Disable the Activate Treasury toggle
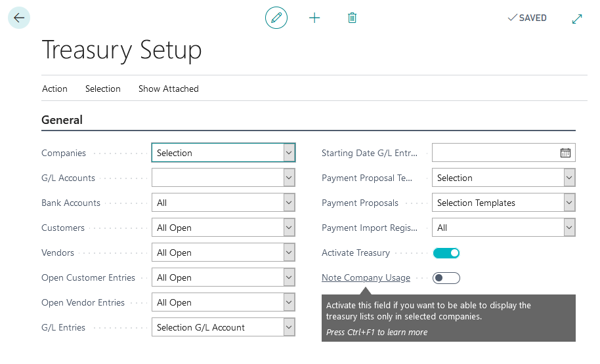Screen dimensions: 600x364 [446, 253]
